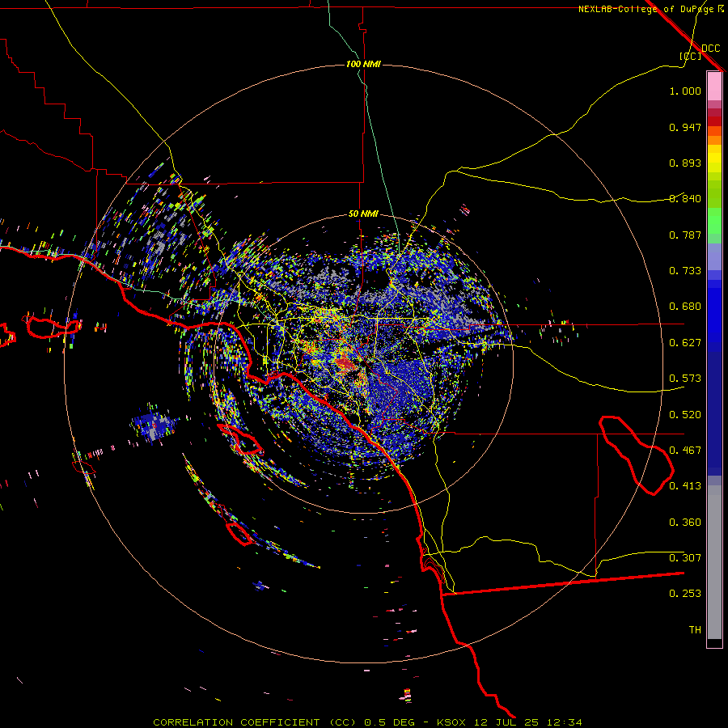Click the pink top segment of color bar

tap(714, 86)
